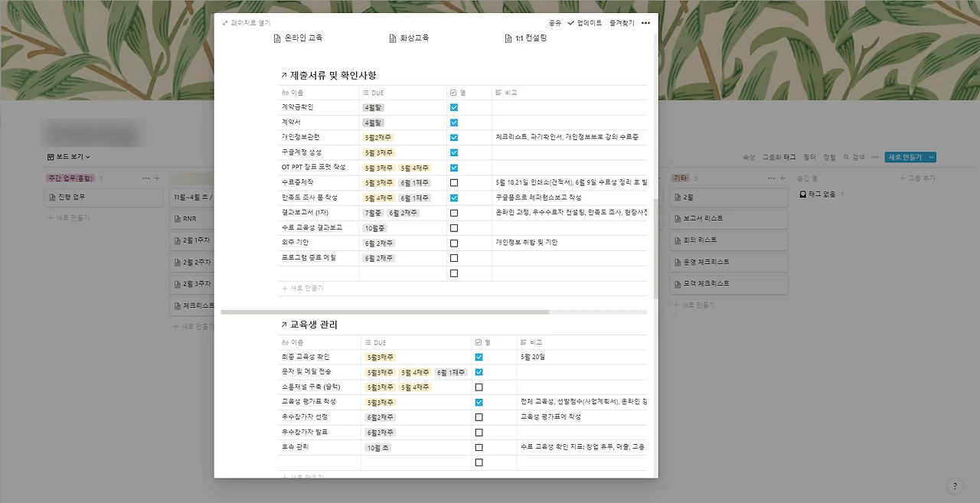This screenshot has width=980, height=503.
Task: Click 그룹화 태그 in the board toolbar
Action: pyautogui.click(x=779, y=157)
